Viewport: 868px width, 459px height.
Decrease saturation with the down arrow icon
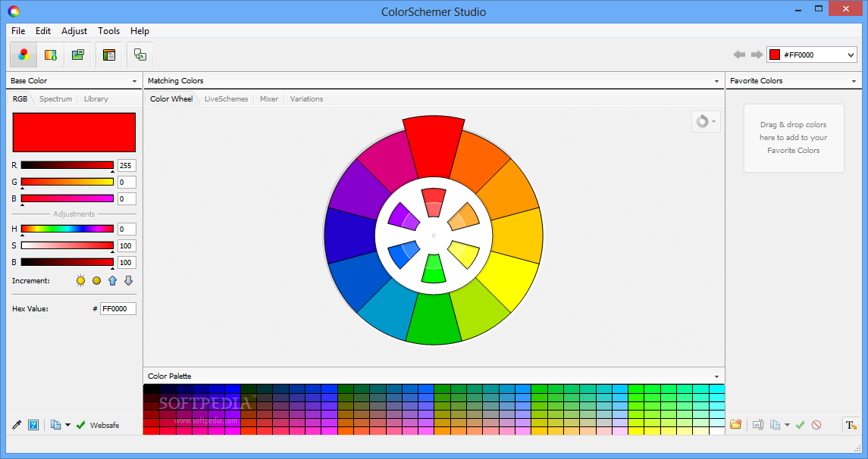[x=128, y=280]
